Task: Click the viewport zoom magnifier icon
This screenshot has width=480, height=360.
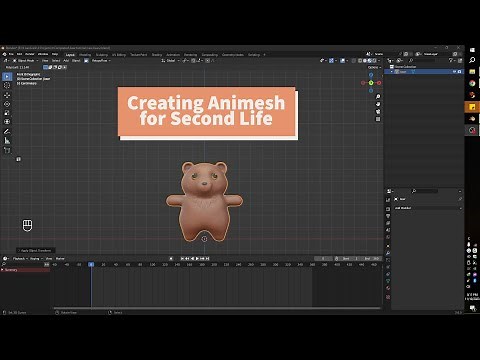Action: point(378,97)
